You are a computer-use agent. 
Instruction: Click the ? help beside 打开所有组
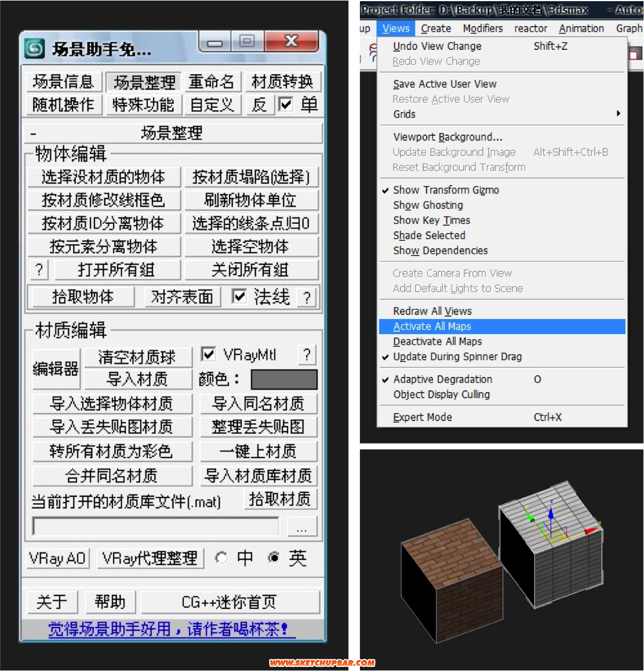coord(39,270)
